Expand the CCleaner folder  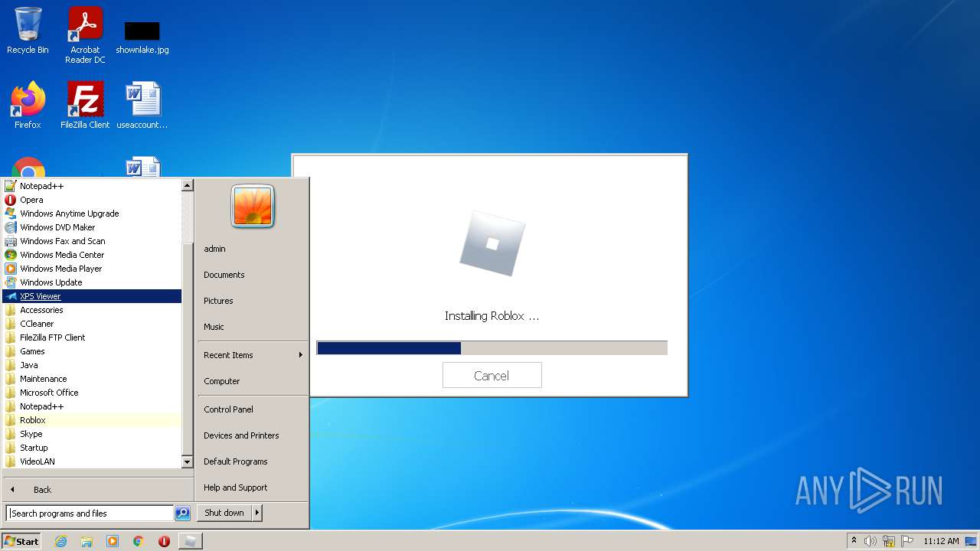click(92, 324)
